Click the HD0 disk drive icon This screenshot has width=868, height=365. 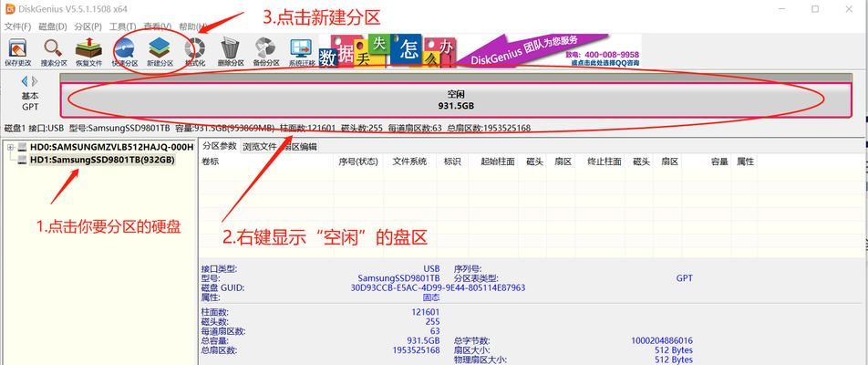(x=22, y=147)
